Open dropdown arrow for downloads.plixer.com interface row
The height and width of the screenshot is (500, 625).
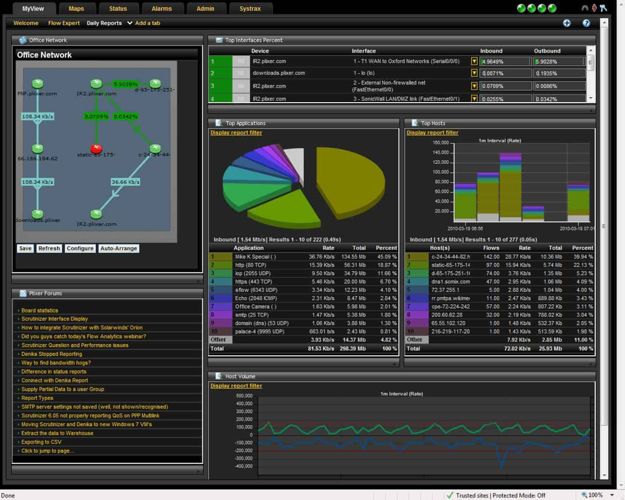point(475,73)
